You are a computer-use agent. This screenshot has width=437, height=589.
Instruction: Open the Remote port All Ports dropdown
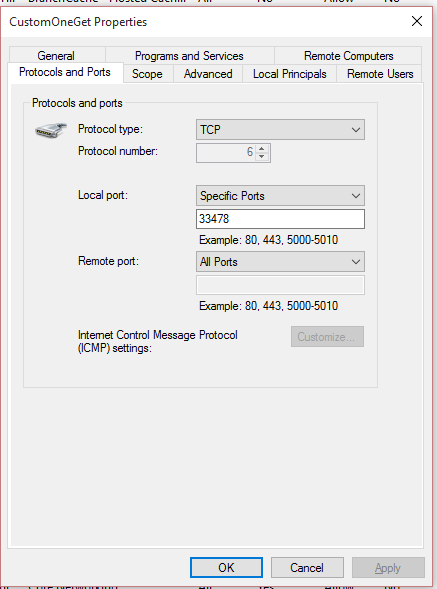(280, 262)
